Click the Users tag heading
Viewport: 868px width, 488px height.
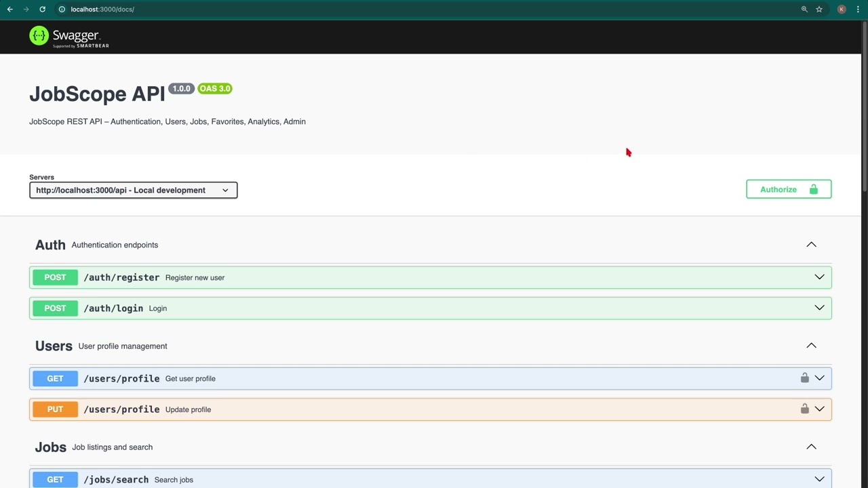[x=54, y=346]
